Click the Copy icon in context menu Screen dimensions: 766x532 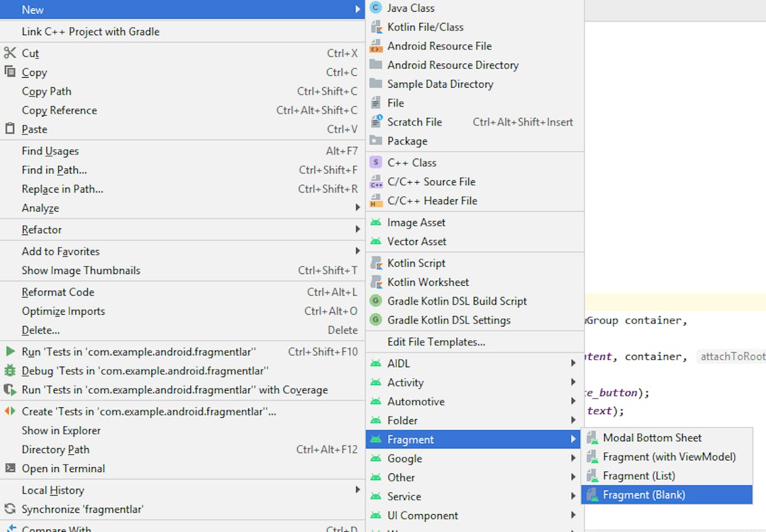[10, 72]
